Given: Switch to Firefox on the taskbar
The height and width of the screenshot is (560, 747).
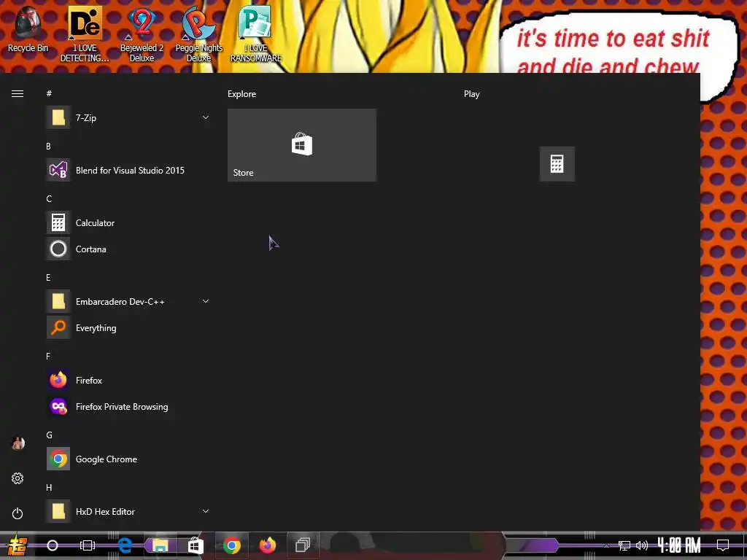Looking at the screenshot, I should click(x=267, y=545).
